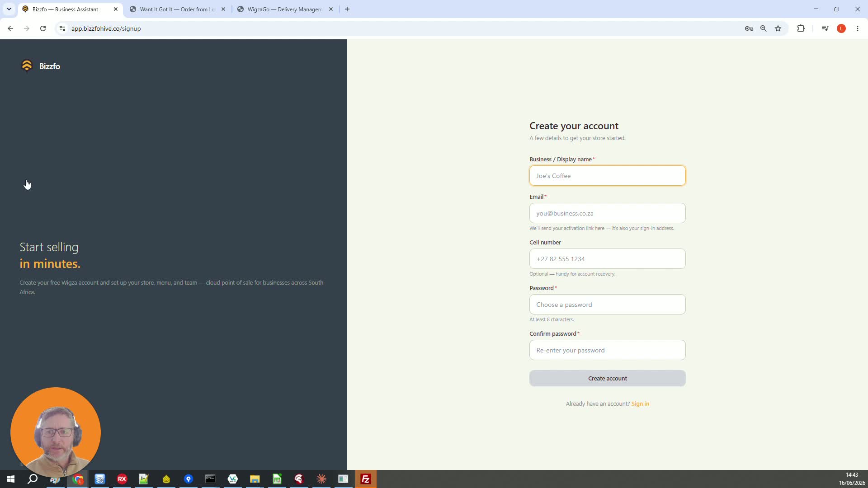
Task: Open the media controls icon
Action: 825,28
